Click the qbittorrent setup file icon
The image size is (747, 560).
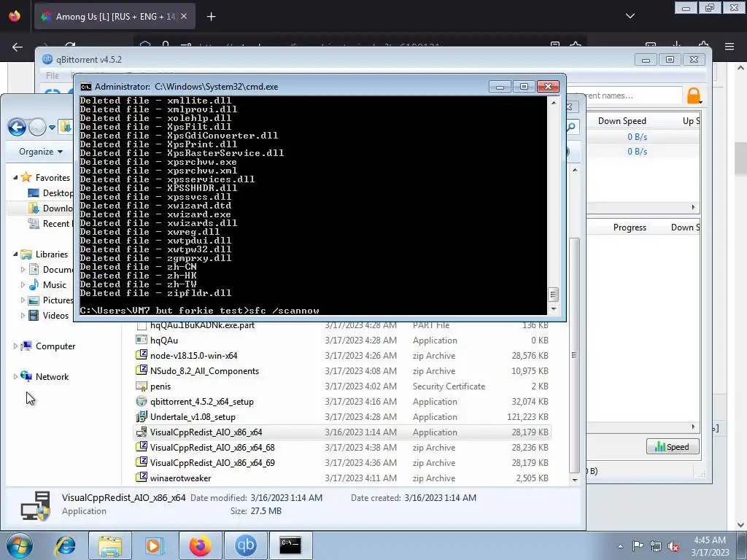coord(142,402)
